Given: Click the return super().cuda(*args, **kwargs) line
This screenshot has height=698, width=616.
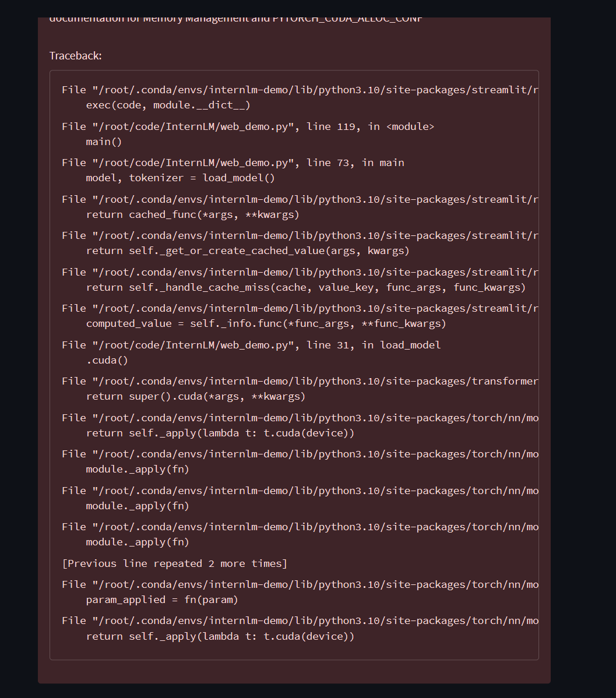Looking at the screenshot, I should coord(196,397).
